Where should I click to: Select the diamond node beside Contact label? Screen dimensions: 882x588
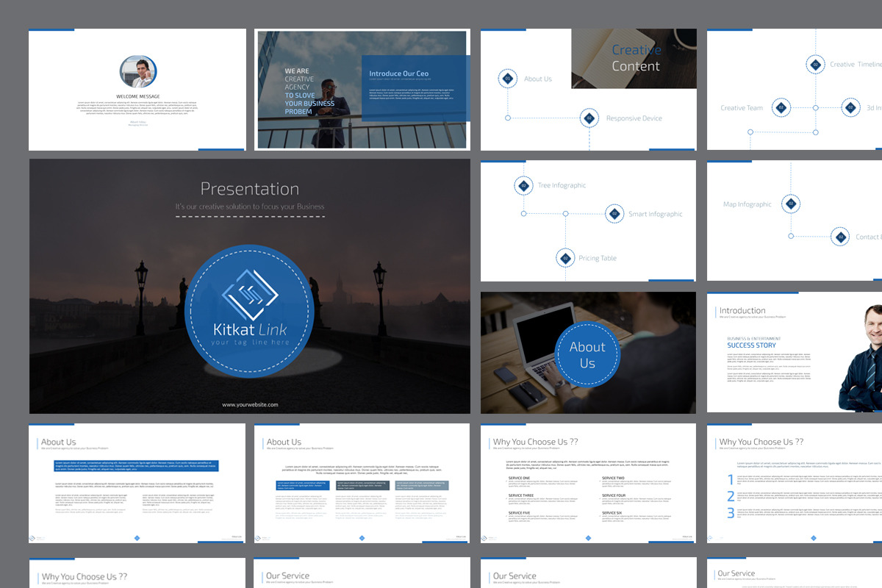[x=841, y=237]
